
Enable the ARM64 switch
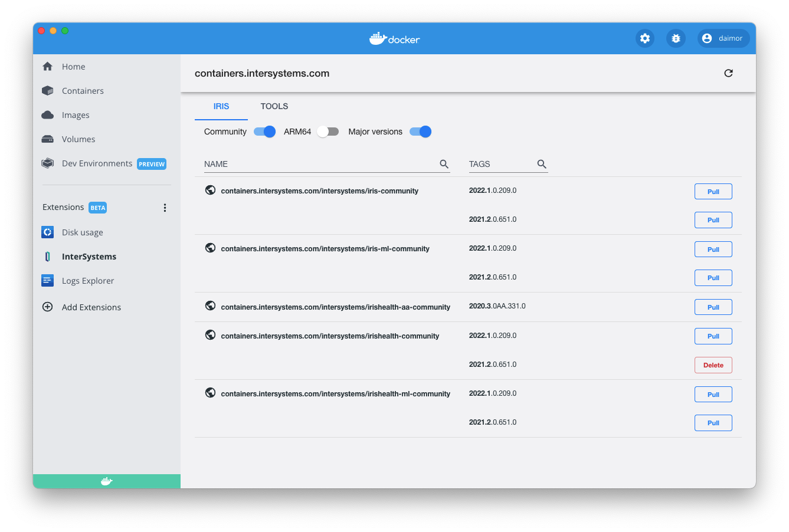[x=328, y=132]
